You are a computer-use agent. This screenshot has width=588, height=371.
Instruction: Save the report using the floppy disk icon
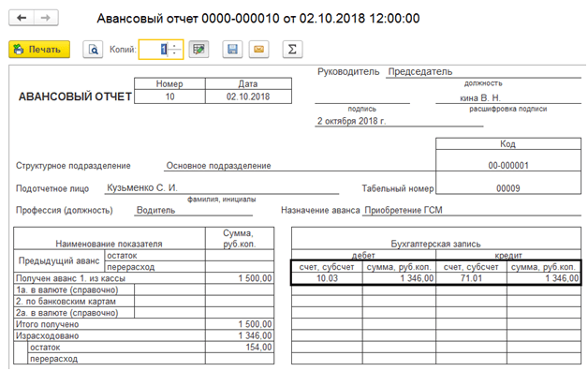[232, 49]
